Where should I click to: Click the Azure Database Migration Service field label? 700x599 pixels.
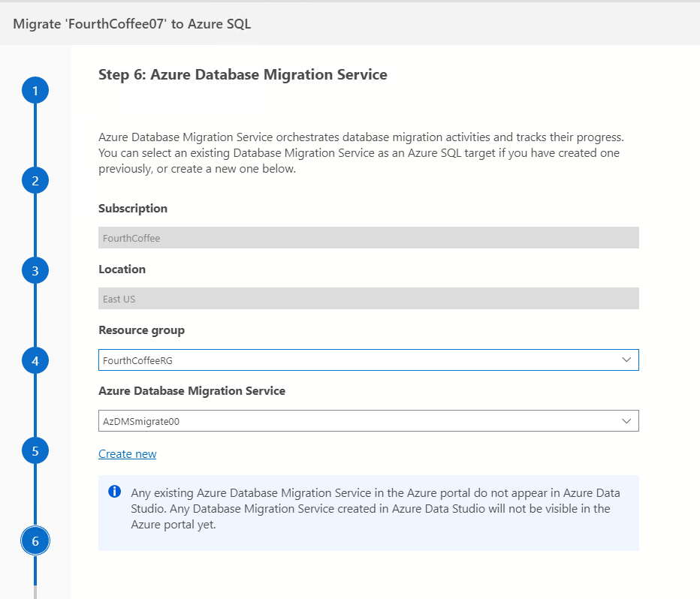192,390
